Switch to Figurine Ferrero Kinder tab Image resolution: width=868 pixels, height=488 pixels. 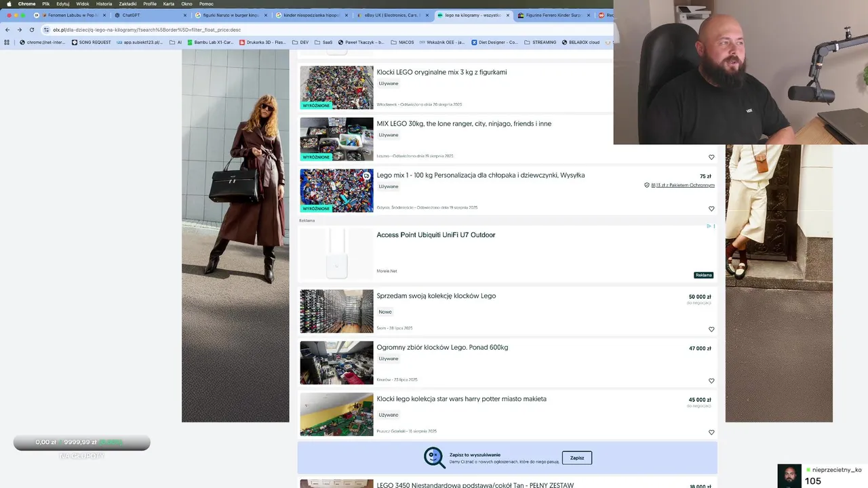coord(554,15)
